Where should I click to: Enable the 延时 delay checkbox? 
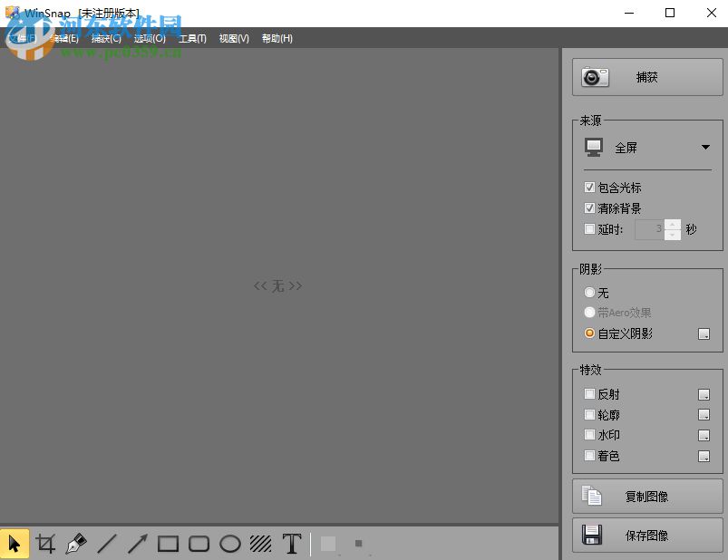pyautogui.click(x=589, y=228)
